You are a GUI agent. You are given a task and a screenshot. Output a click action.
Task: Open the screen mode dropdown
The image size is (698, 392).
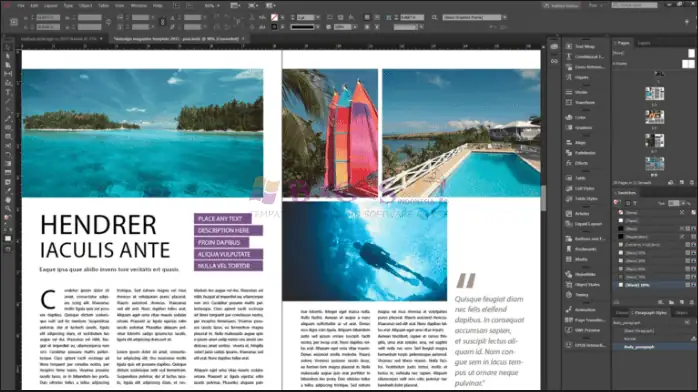tap(252, 6)
